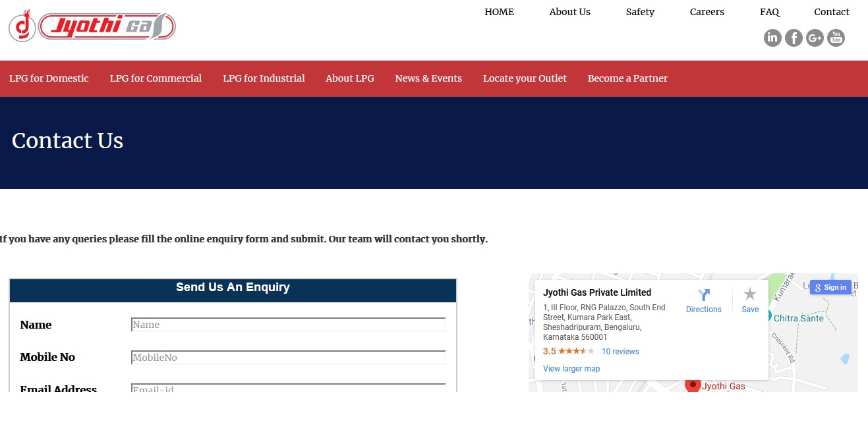The height and width of the screenshot is (436, 868).
Task: Visit the Facebook social icon
Action: [x=794, y=38]
